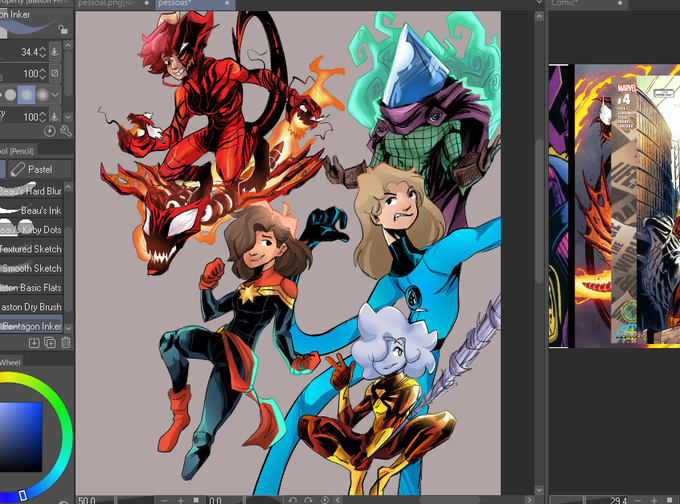680x504 pixels.
Task: Select the solid hard-edge brush tip
Action: (10, 95)
